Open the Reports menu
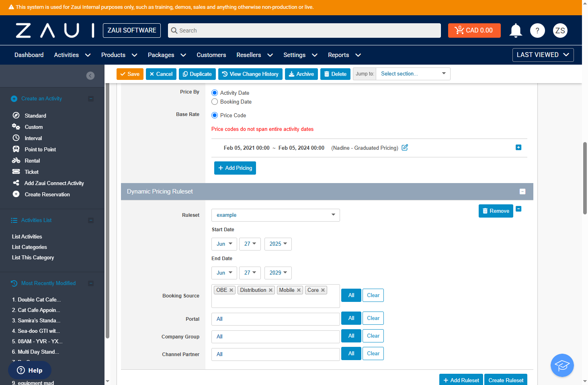The width and height of the screenshot is (588, 385). coord(344,55)
